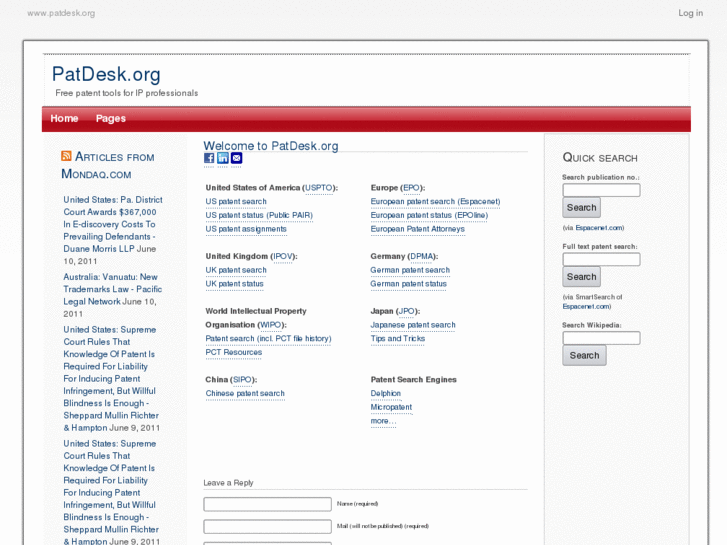Viewport: 727px width, 545px height.
Task: Focus the Mail (required) reply field
Action: pos(268,526)
